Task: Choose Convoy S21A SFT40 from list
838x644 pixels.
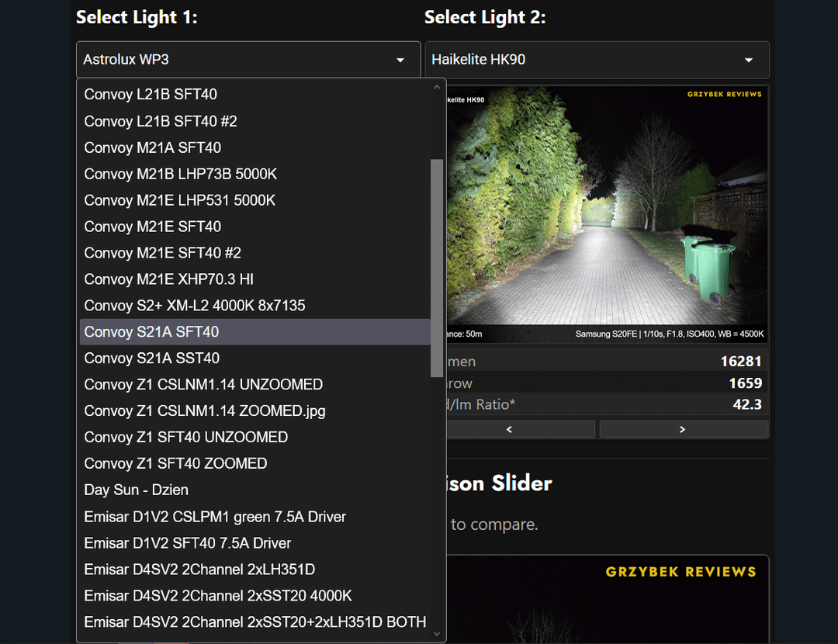Action: [151, 331]
